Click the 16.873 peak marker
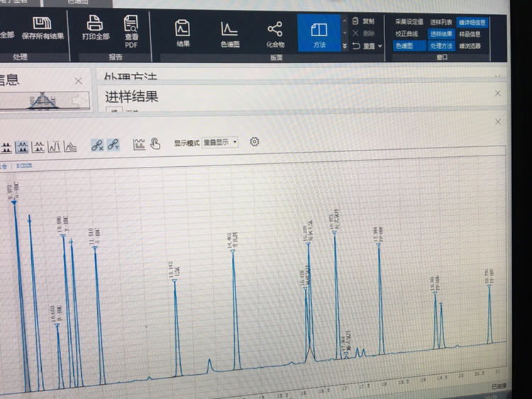This screenshot has width=532, height=399. (334, 233)
